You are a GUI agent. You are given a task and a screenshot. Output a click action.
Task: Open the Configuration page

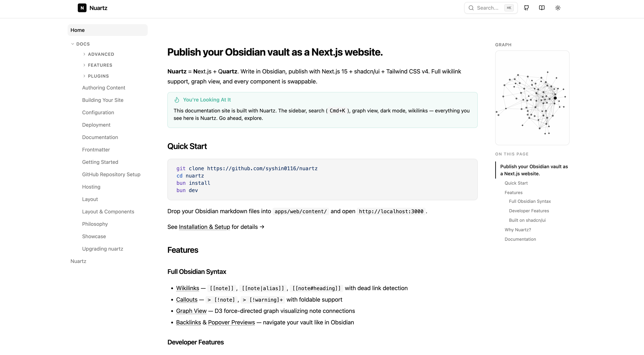pos(98,113)
